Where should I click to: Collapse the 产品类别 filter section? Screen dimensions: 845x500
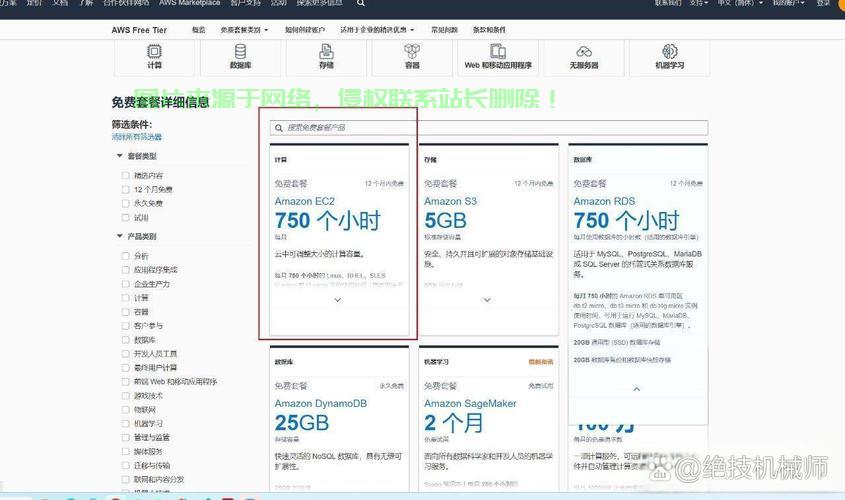120,236
